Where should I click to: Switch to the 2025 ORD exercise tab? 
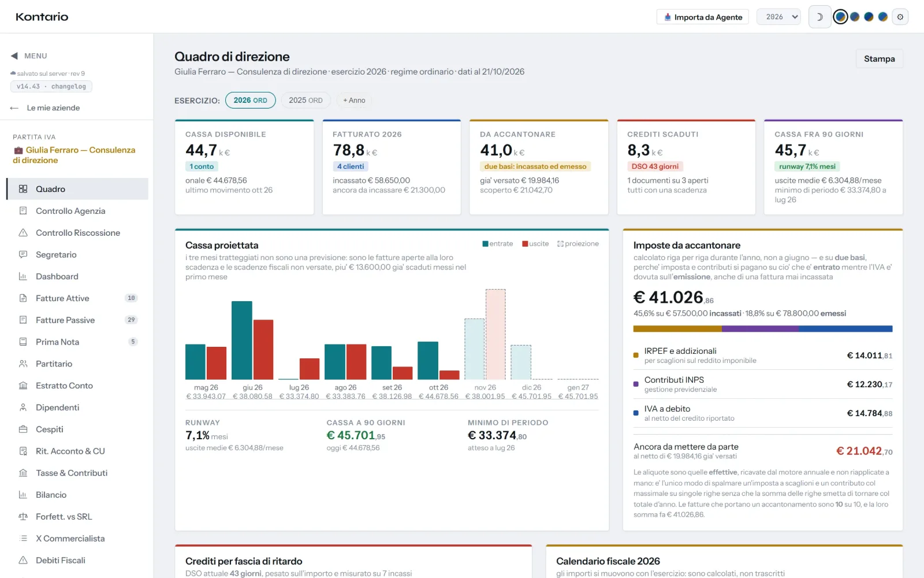click(x=306, y=100)
